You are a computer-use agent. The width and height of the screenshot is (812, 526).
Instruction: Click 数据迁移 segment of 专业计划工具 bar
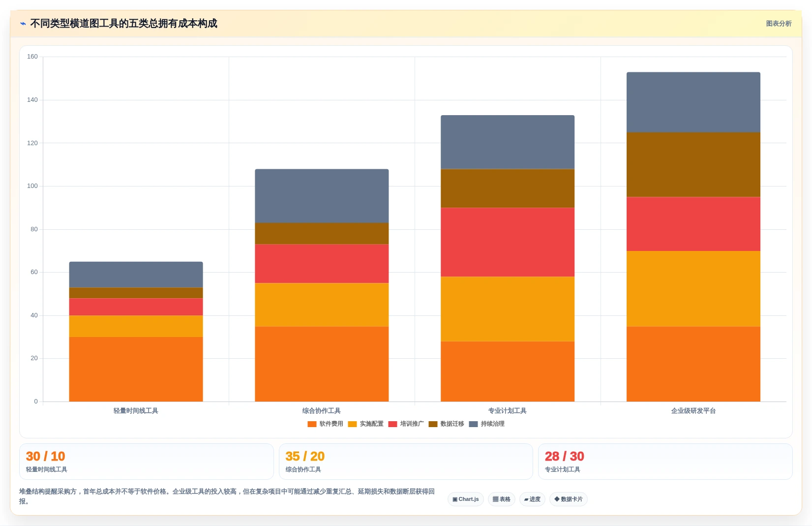(508, 188)
